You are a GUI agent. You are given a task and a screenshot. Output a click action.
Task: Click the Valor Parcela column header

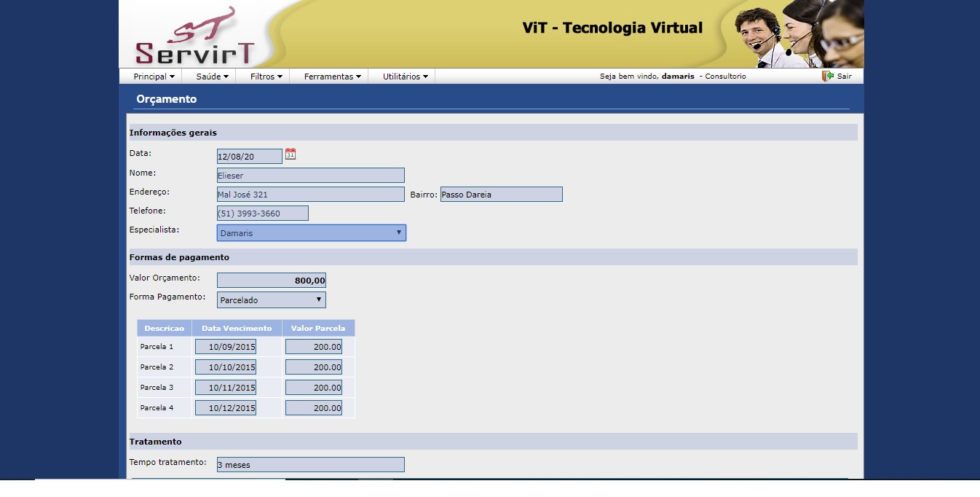click(318, 328)
